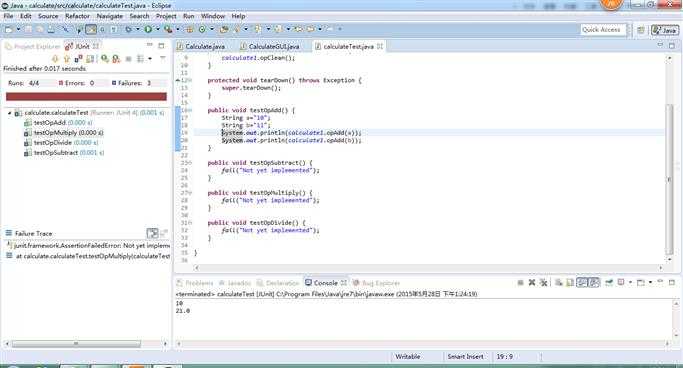
Task: Open the Declaration view tab
Action: 277,283
